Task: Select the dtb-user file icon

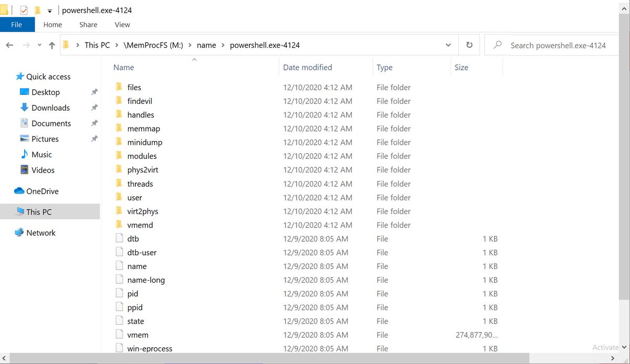Action: (119, 252)
